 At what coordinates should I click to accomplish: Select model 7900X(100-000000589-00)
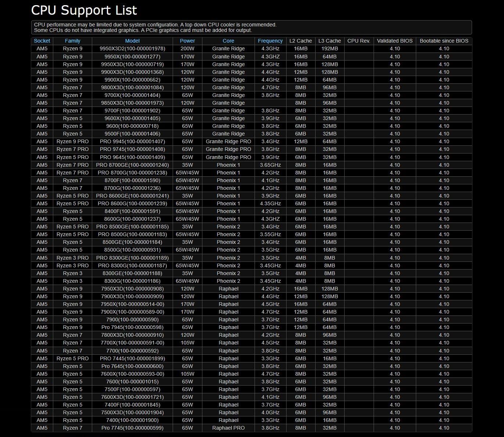click(x=132, y=312)
